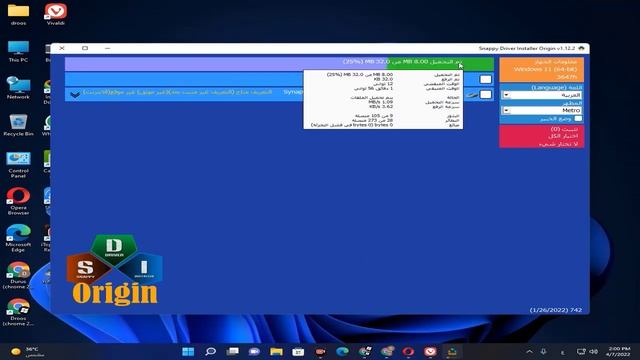Image resolution: width=640 pixels, height=360 pixels.
Task: Click the "MB/s 1.09" value in the tooltip
Action: [x=380, y=102]
